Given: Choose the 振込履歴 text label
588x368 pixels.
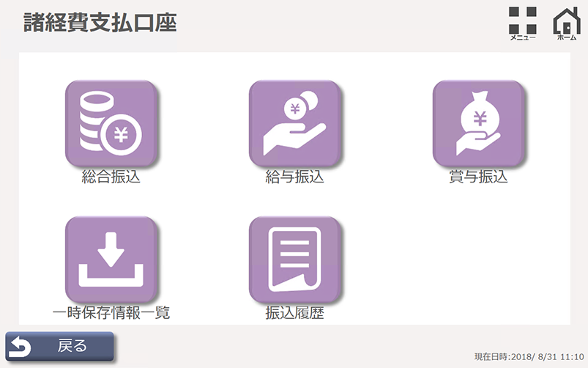Looking at the screenshot, I should [294, 314].
